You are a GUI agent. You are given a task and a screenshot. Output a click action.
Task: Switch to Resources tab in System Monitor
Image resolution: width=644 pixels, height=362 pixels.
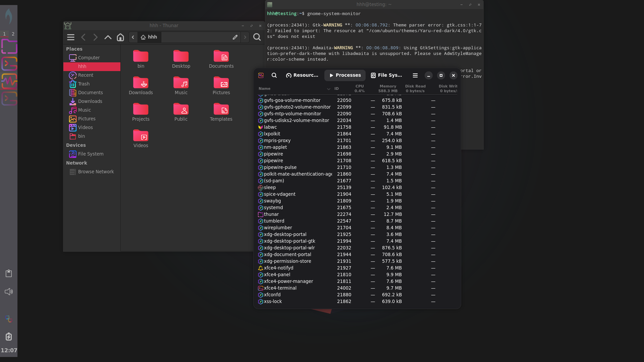point(302,75)
